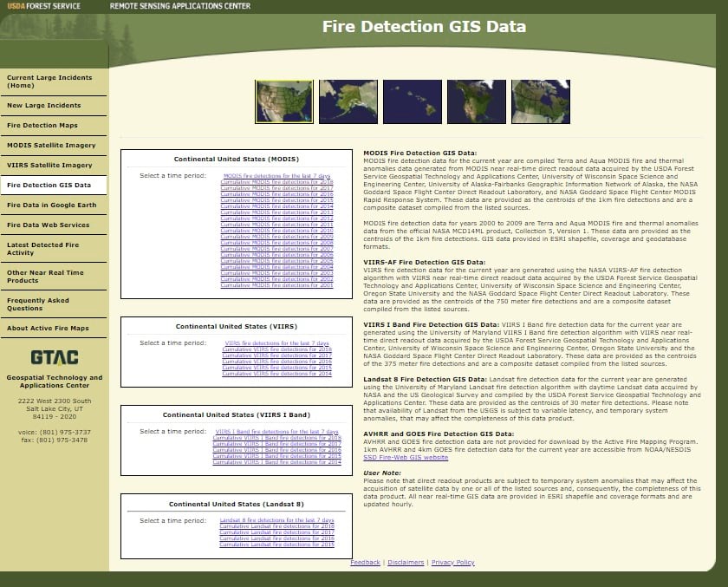
Task: Go to New Large Incidents
Action: coord(54,106)
